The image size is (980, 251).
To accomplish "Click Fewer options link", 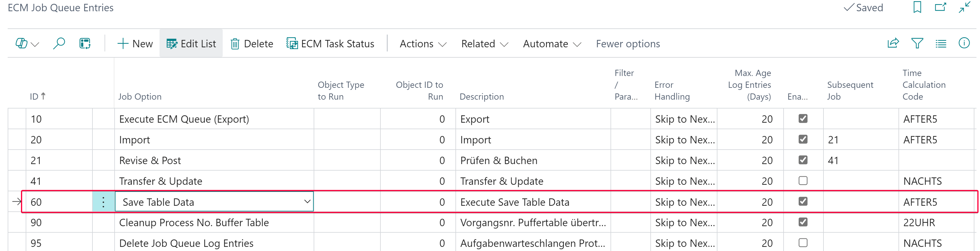I will tap(628, 44).
